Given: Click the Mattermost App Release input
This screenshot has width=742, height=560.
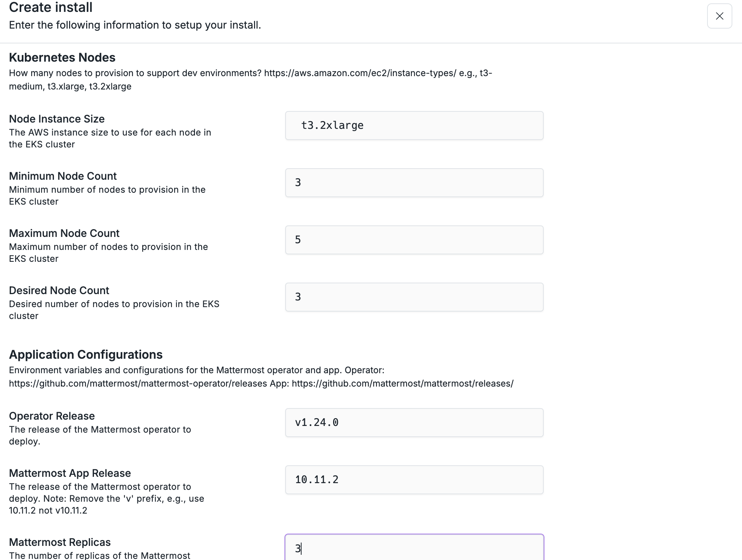Looking at the screenshot, I should point(414,480).
